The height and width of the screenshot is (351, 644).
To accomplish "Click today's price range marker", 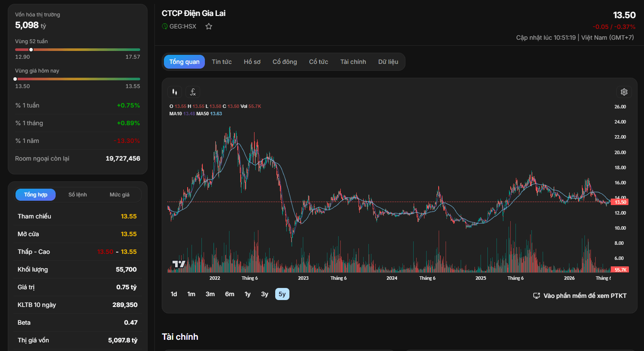I will tap(15, 79).
